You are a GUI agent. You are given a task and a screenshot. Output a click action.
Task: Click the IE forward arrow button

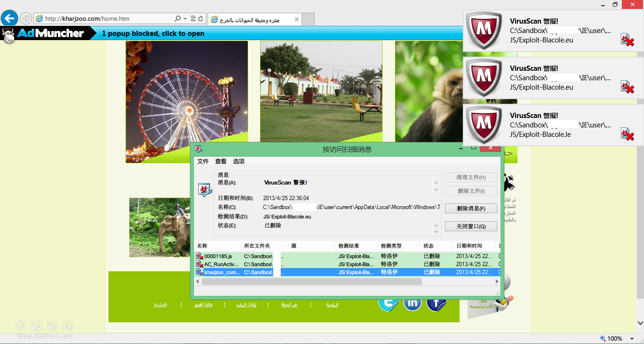(26, 18)
